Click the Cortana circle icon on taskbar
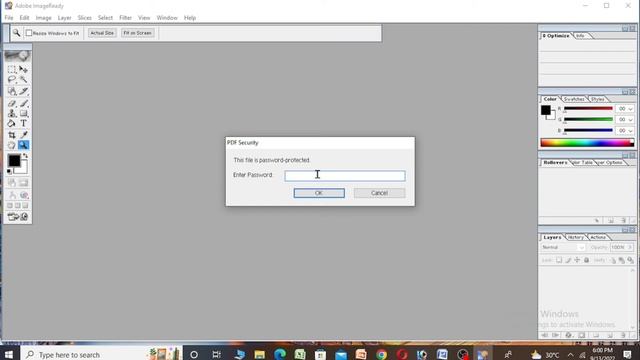Viewport: 640px width, 360px height. tap(194, 354)
